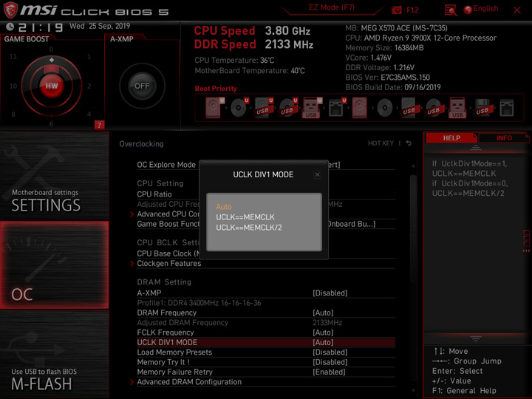
Task: Click the Game Boost question mark help icon
Action: (x=99, y=125)
